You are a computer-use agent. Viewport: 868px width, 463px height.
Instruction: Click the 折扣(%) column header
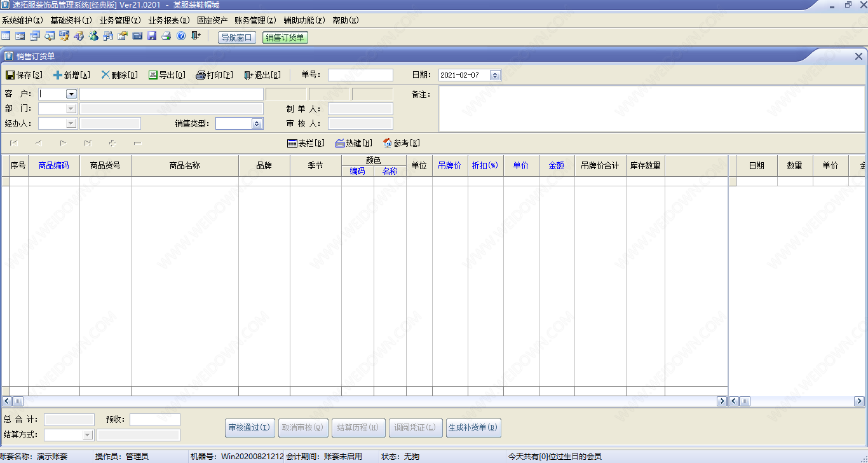(485, 165)
